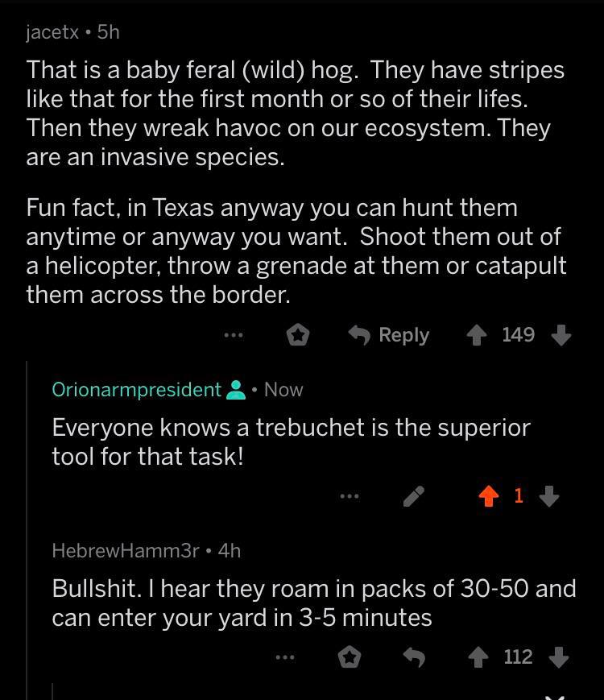Downvote HebrewHamm3r's comment with 112 points
Viewport: 604px width, 700px height.
click(560, 658)
